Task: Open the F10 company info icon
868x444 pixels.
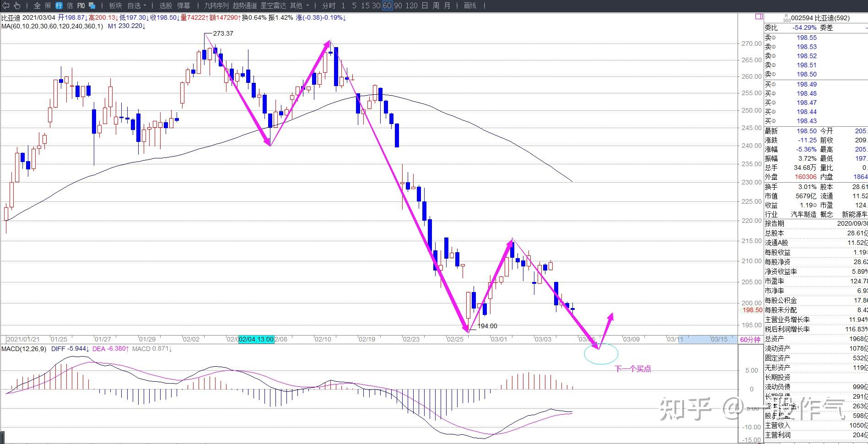Action: pos(81,5)
